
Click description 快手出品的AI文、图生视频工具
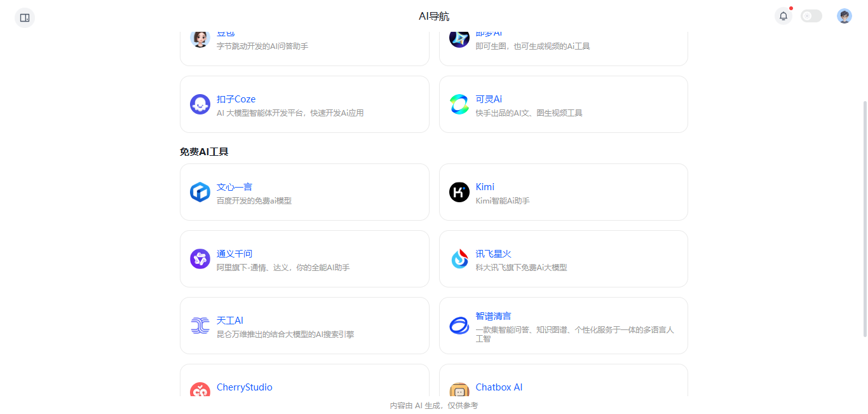click(529, 113)
